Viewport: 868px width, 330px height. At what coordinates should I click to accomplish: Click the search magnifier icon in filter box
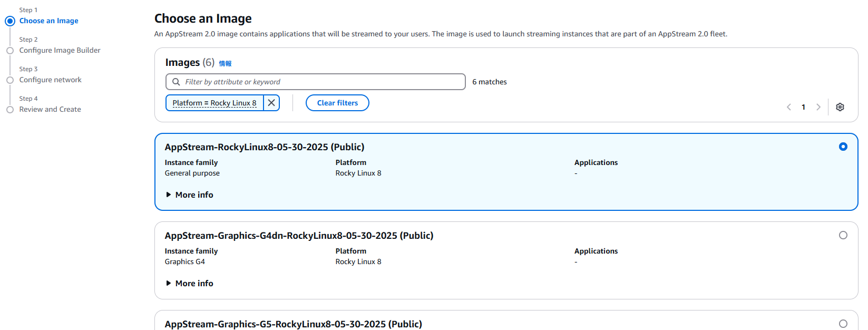point(176,82)
